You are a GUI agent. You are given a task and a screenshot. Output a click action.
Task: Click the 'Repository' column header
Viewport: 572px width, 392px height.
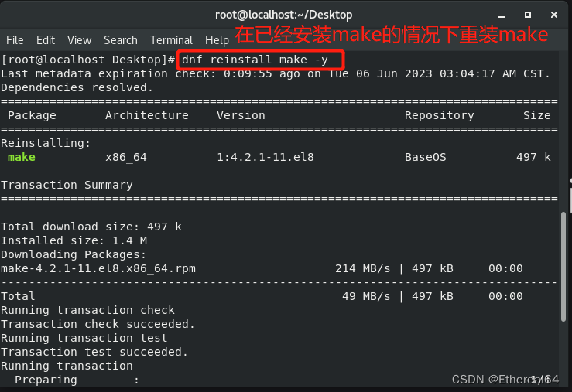(x=439, y=115)
